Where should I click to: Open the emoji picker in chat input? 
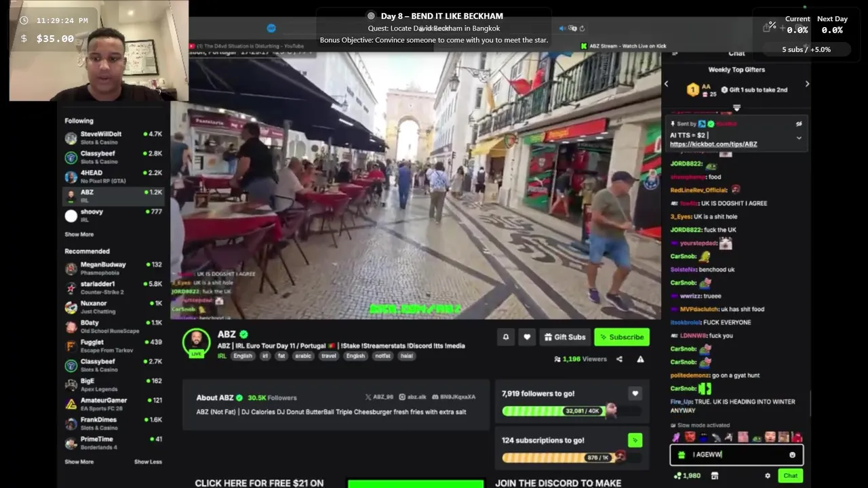(792, 455)
